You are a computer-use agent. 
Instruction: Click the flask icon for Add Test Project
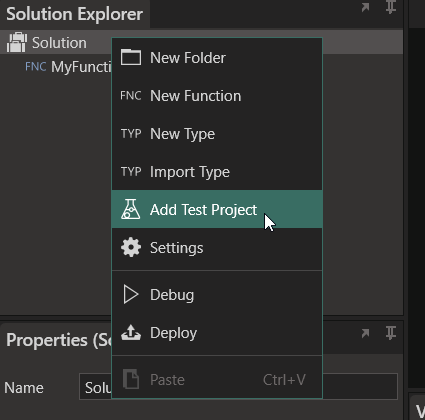pyautogui.click(x=131, y=209)
